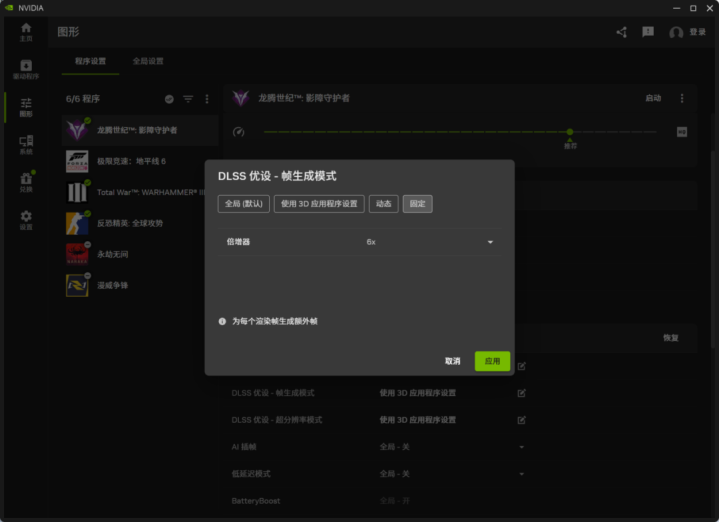The width and height of the screenshot is (719, 522).
Task: Choose the 全局 (默认) mode option
Action: pos(243,204)
